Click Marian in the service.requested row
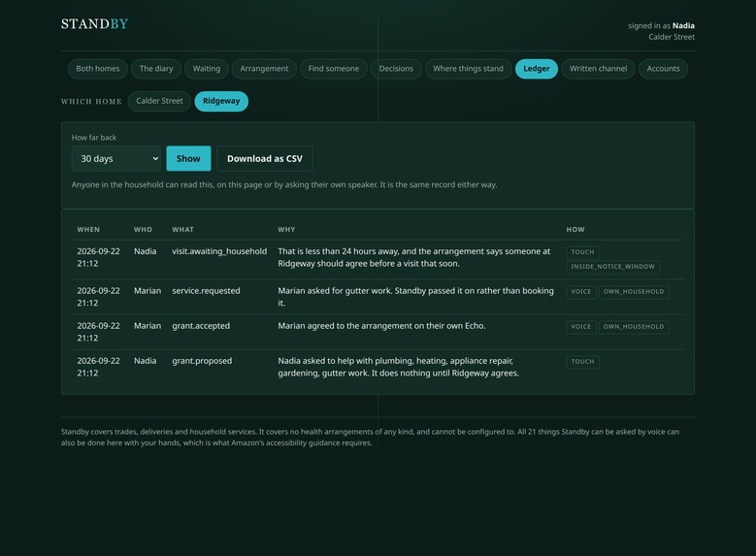The width and height of the screenshot is (756, 556). 148,291
